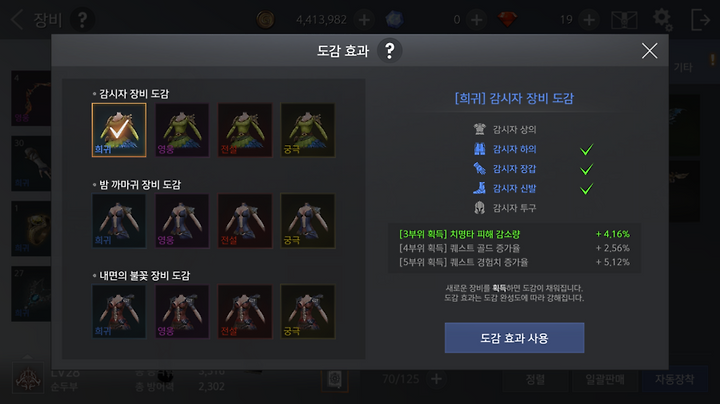Choose 전설 감시자 armor icon
This screenshot has height=404, width=720.
[245, 130]
